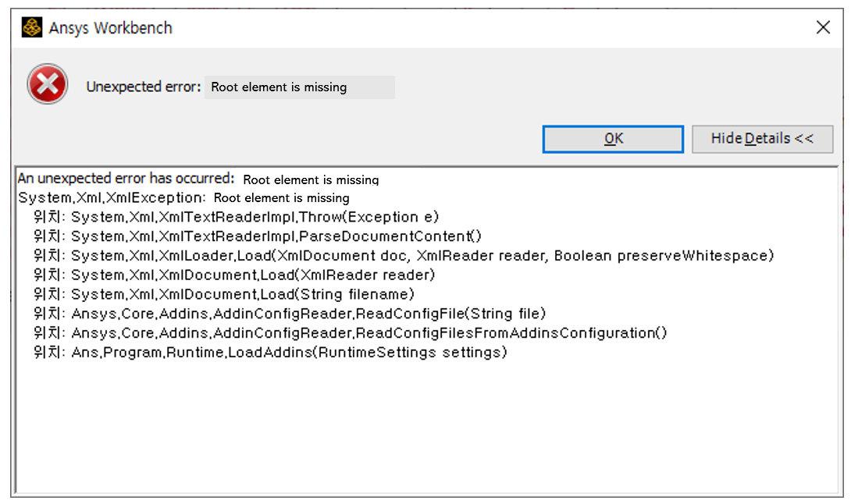The height and width of the screenshot is (504, 851).
Task: Click the Ansys Workbench title text
Action: coord(110,27)
